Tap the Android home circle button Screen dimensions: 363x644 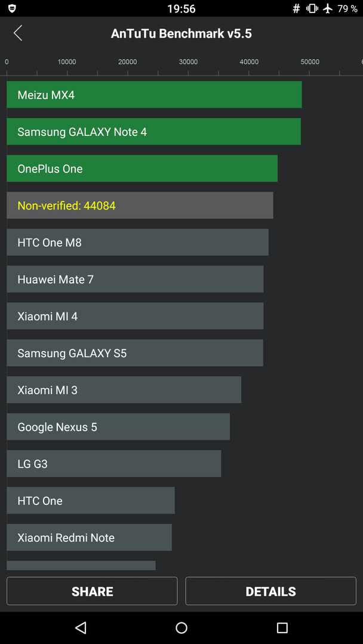coord(181,627)
